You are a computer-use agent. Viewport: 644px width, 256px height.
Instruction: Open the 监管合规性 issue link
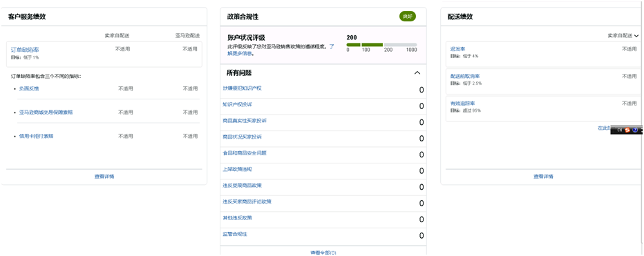(235, 234)
